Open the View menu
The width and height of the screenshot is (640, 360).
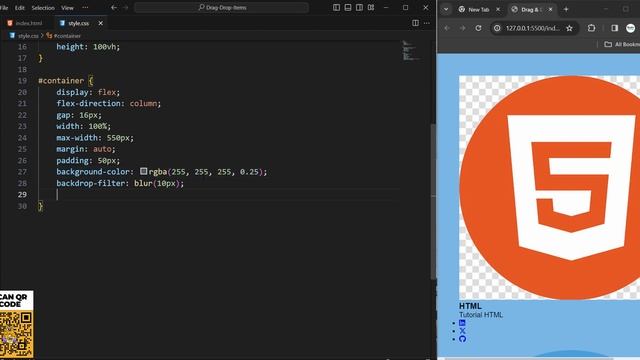67,8
